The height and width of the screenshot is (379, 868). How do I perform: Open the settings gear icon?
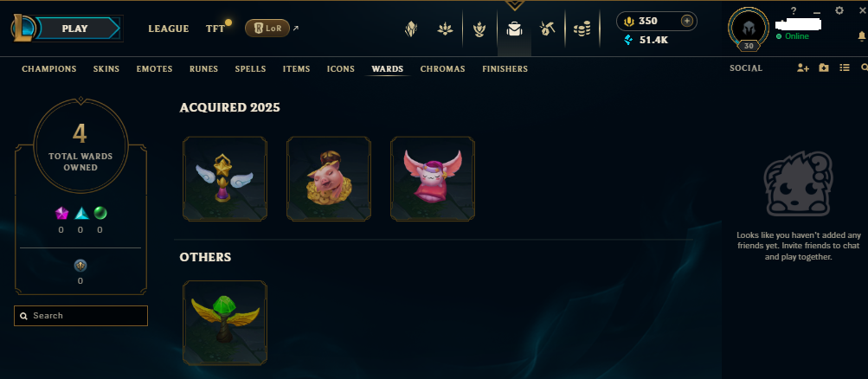pyautogui.click(x=839, y=10)
